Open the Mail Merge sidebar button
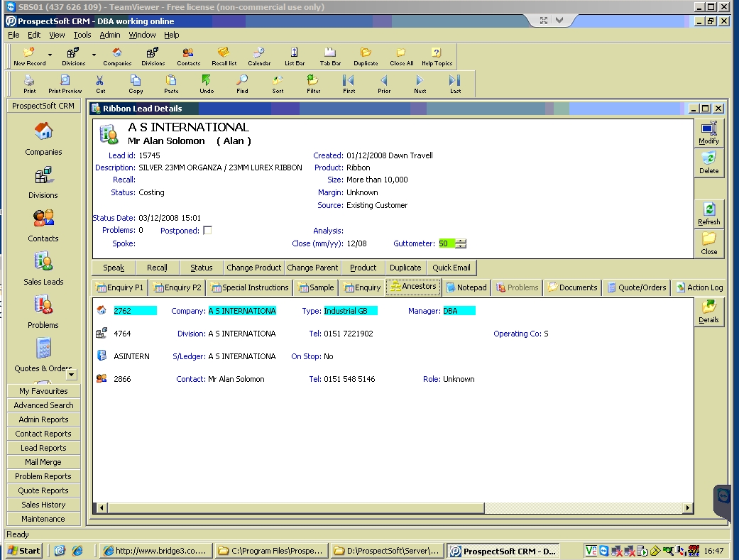The image size is (739, 560). coord(43,462)
